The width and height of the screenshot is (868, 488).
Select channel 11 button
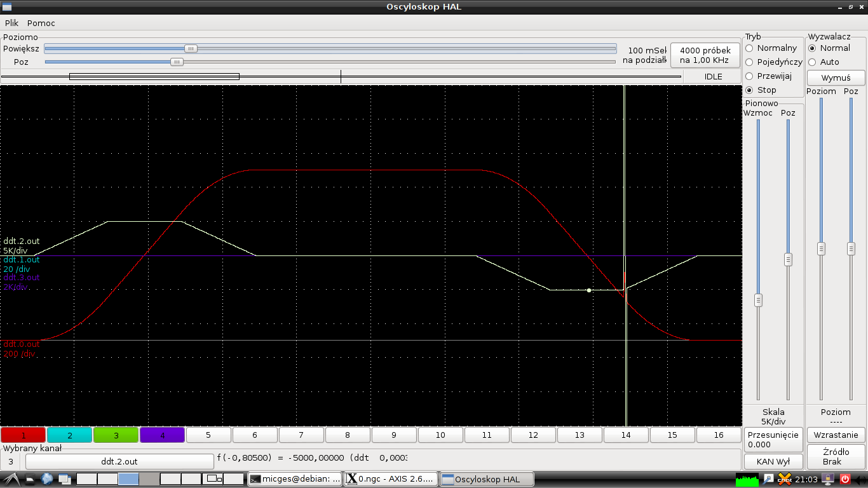pos(487,435)
